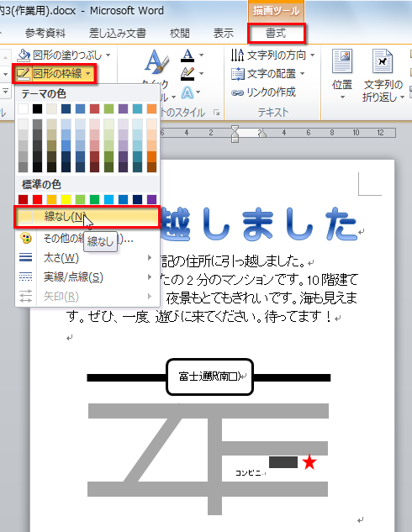Open the text effects dropdown arrow
The image size is (412, 532).
pyautogui.click(x=198, y=92)
